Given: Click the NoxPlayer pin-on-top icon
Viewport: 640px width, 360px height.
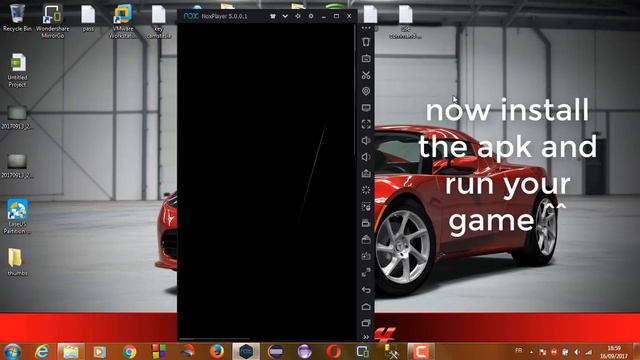Looking at the screenshot, I should 298,16.
